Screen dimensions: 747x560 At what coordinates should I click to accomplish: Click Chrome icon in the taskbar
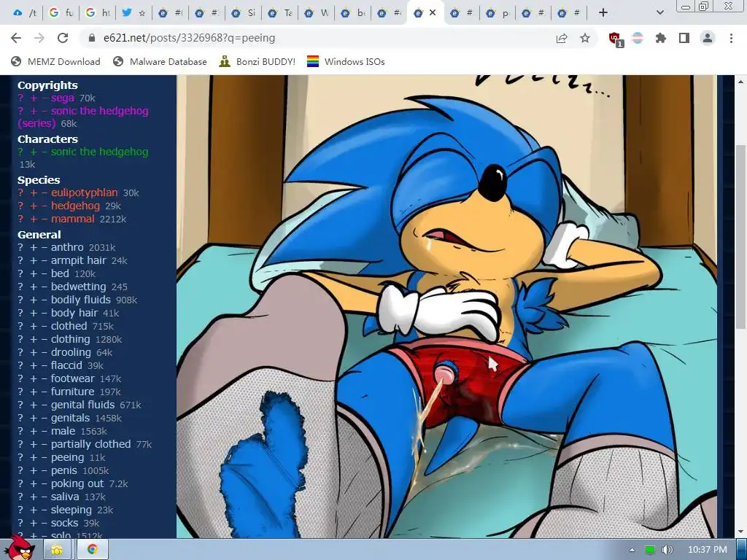coord(93,550)
